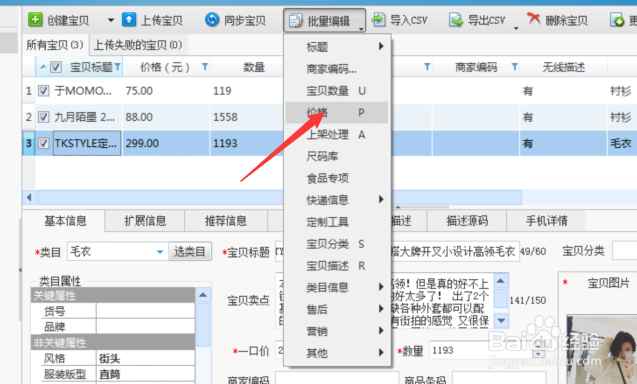
Task: Uncheck the 于MOMO row checkbox
Action: pos(43,91)
